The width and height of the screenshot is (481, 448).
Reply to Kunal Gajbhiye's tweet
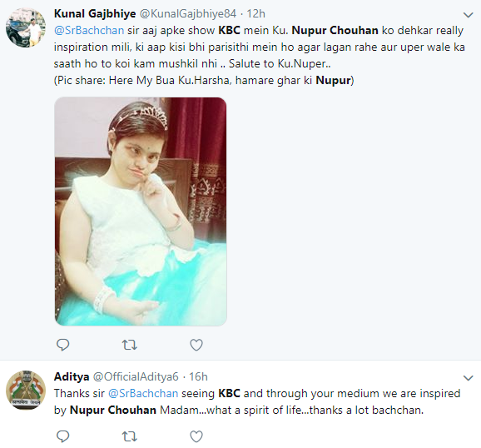point(63,345)
